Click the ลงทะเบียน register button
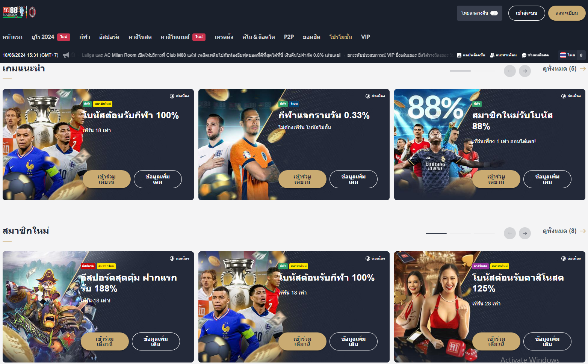The width and height of the screenshot is (588, 364). tap(567, 13)
